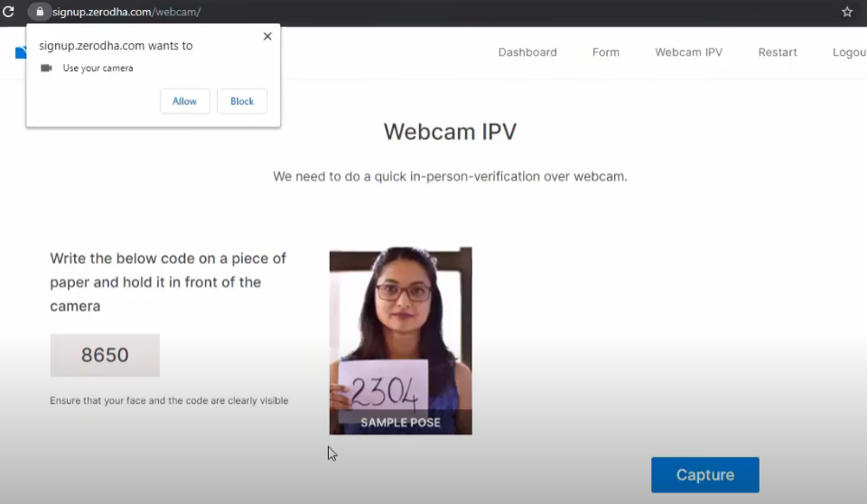The width and height of the screenshot is (867, 504).
Task: Bookmark this page with the star icon
Action: click(846, 12)
